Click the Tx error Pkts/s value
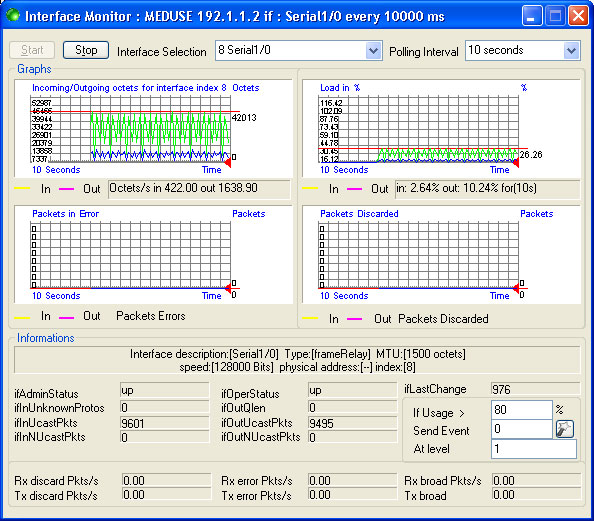594x521 pixels. (x=352, y=494)
